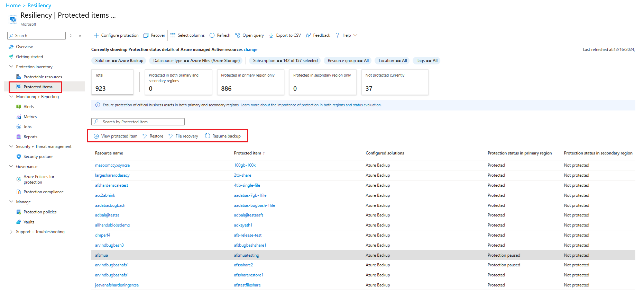Image resolution: width=644 pixels, height=292 pixels.
Task: Click the Export to CSV download icon
Action: pyautogui.click(x=271, y=35)
